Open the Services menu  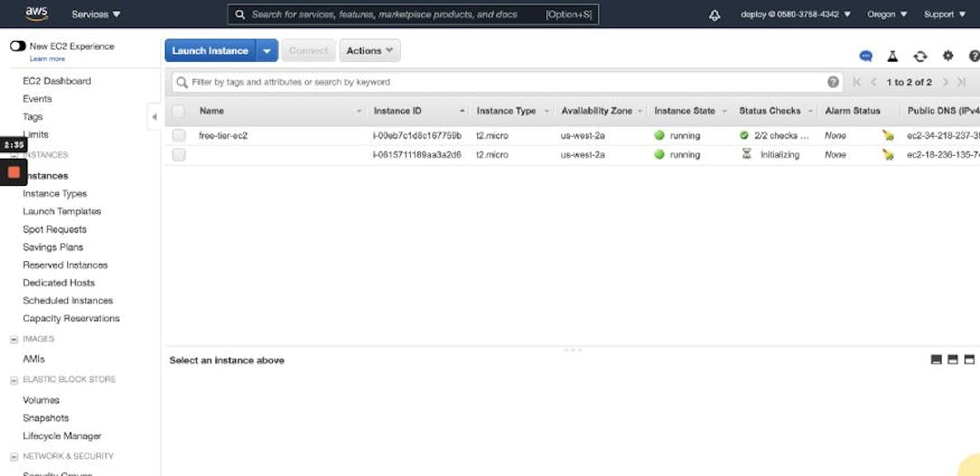96,15
